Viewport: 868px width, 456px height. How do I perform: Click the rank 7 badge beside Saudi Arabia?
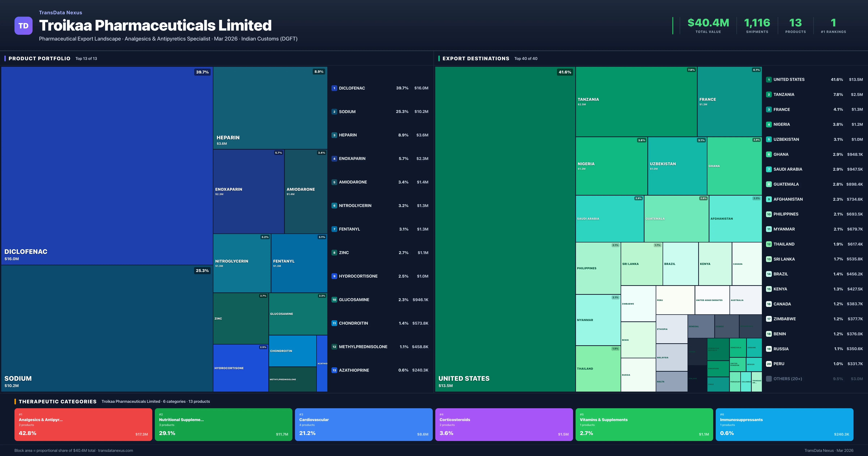[769, 169]
